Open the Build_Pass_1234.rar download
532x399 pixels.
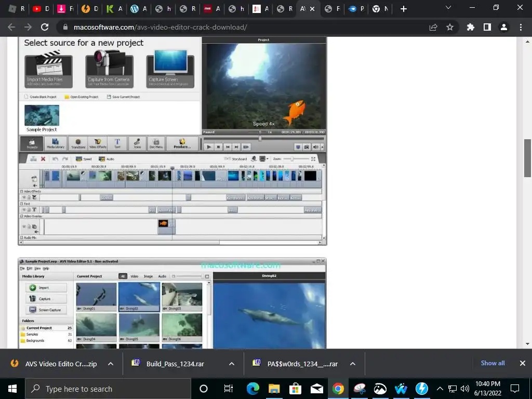click(x=175, y=364)
